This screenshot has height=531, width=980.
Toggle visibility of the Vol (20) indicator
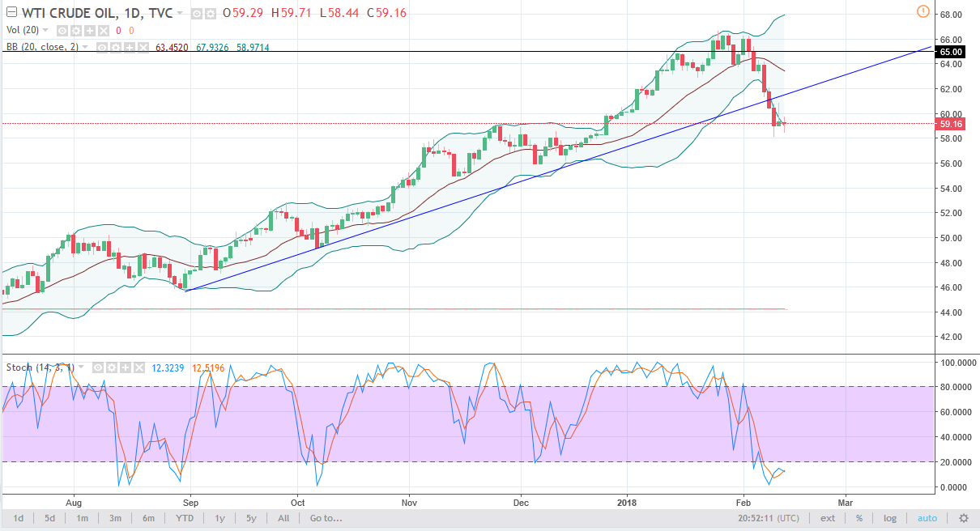point(62,31)
